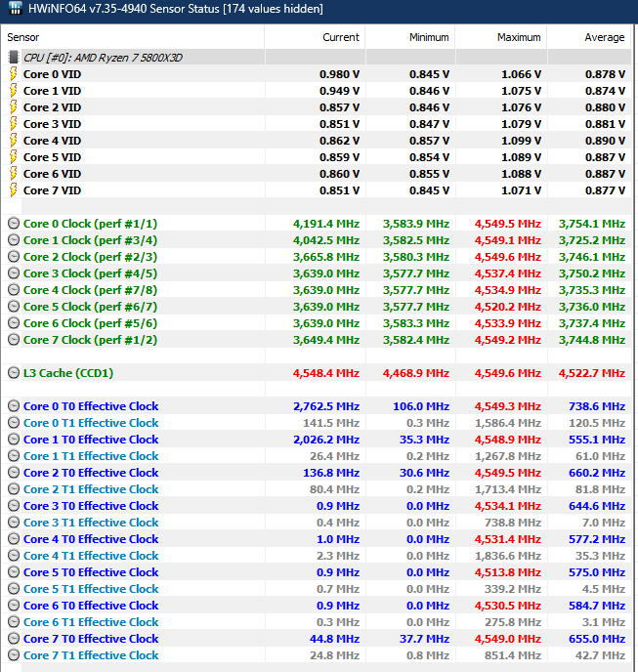The width and height of the screenshot is (638, 672).
Task: Click the 2,762.5 MHz current Core 0 T0 value
Action: 326,406
